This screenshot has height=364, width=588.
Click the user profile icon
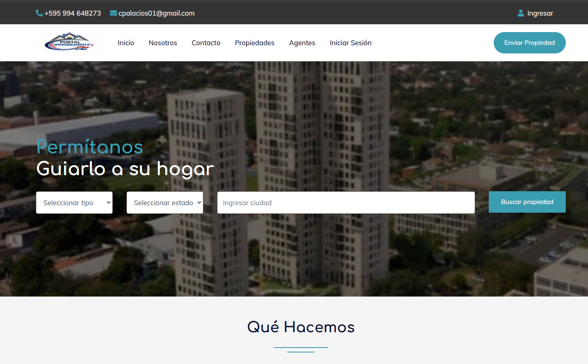pos(521,13)
